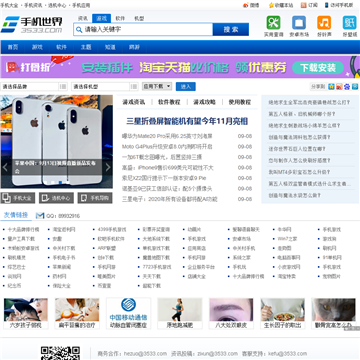The image size is (360, 360).
Task: Open the Sony XZ2 Android 9 Pie link
Action: point(164,178)
